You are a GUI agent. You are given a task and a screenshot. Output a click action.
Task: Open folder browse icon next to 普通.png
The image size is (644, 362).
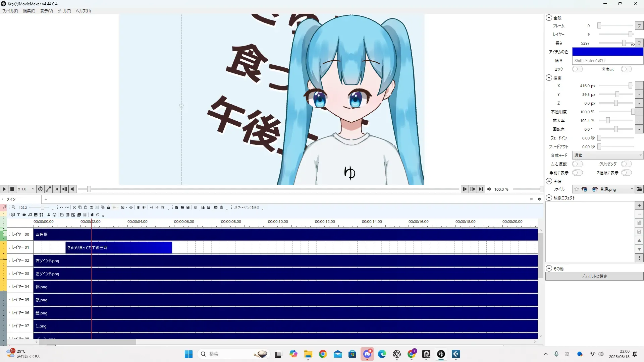pyautogui.click(x=639, y=189)
